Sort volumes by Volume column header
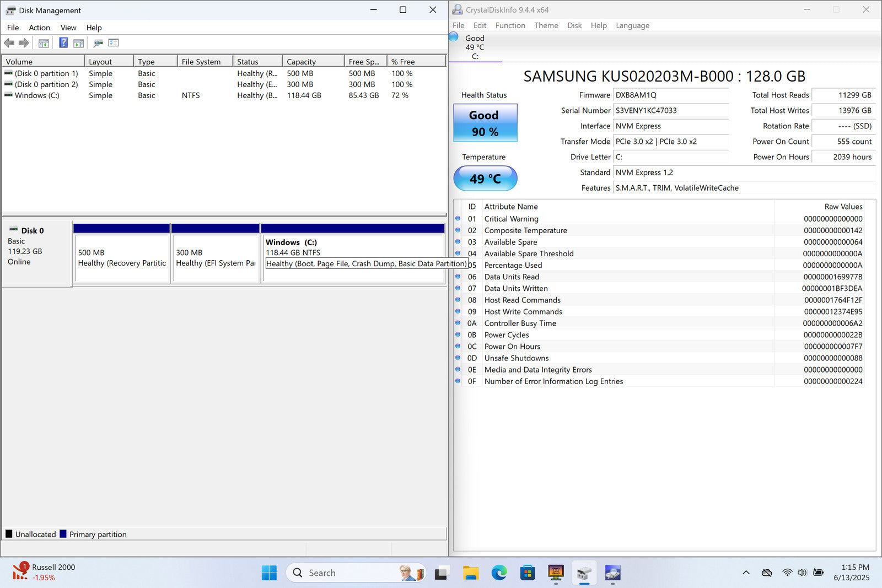882x588 pixels. [44, 61]
